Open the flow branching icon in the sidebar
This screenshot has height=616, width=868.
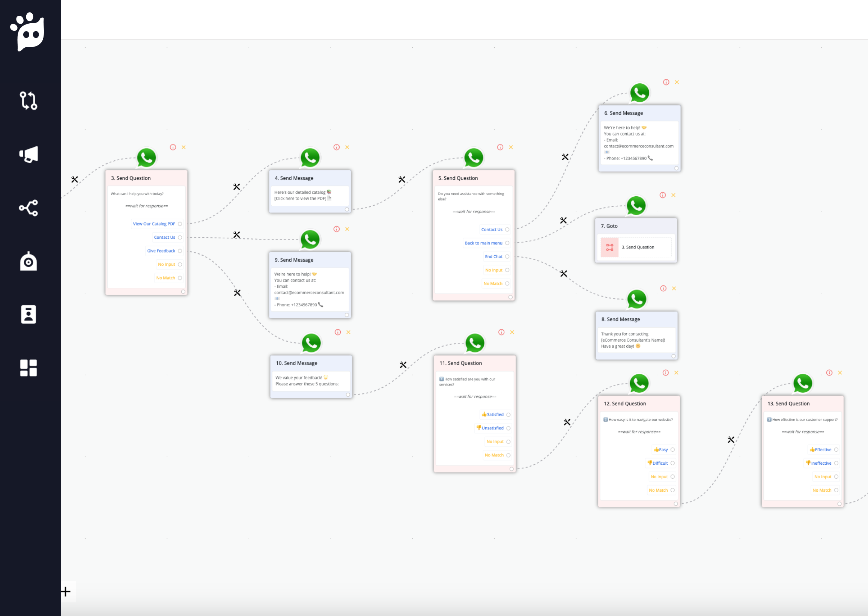pyautogui.click(x=29, y=101)
